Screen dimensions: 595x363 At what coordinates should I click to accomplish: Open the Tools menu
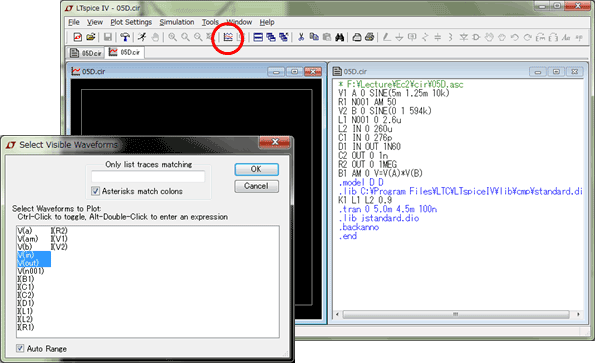pos(210,22)
